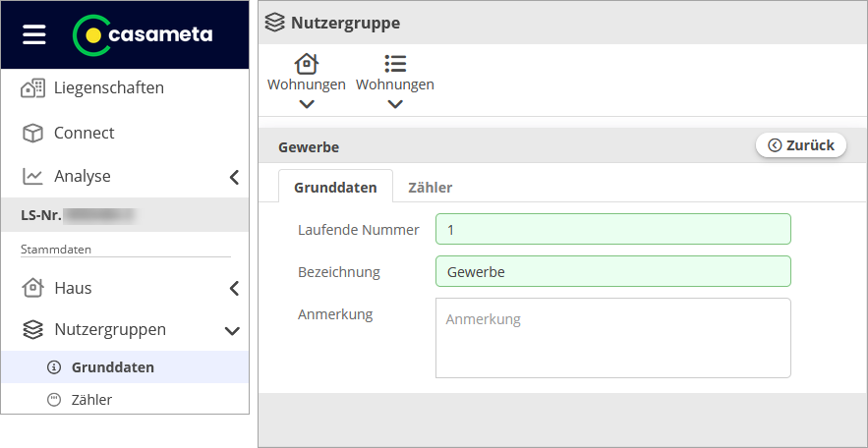Open the hamburger navigation menu

pos(34,34)
